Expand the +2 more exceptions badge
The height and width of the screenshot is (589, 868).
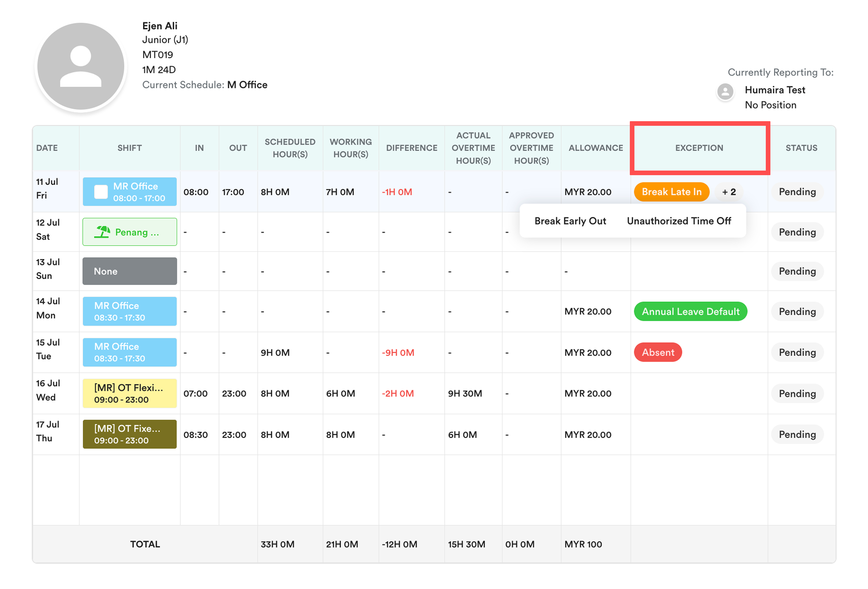(728, 192)
